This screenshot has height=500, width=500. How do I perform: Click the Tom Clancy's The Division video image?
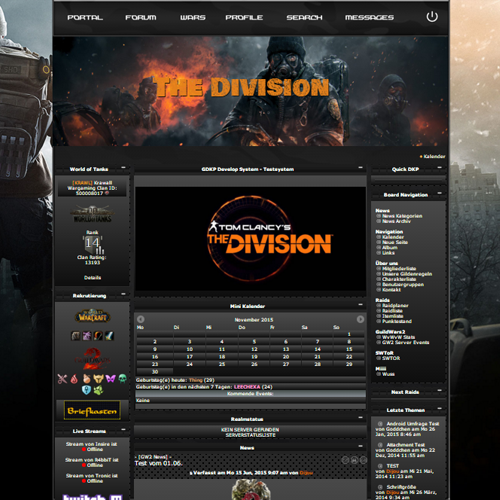[x=250, y=239]
